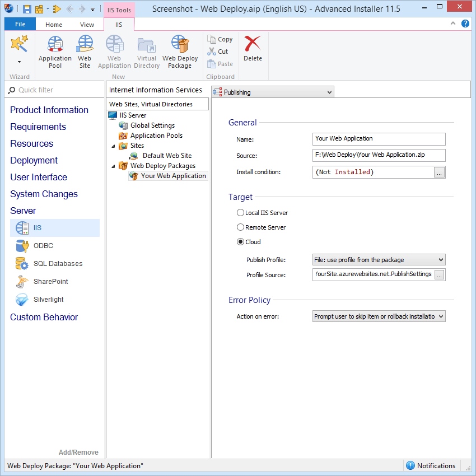This screenshot has height=476, width=476.
Task: Open the Action on error dropdown
Action: tap(440, 316)
